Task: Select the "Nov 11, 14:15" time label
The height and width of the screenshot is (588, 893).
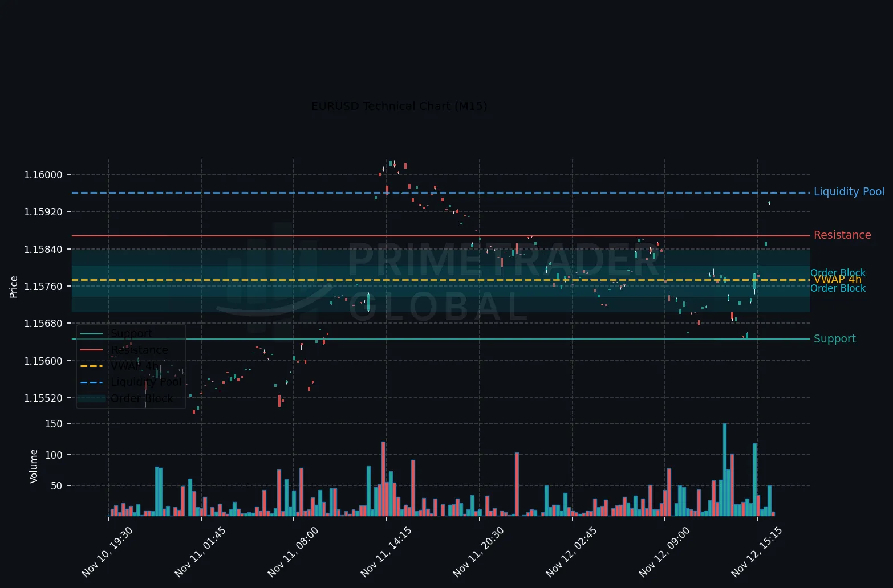Action: pos(386,552)
